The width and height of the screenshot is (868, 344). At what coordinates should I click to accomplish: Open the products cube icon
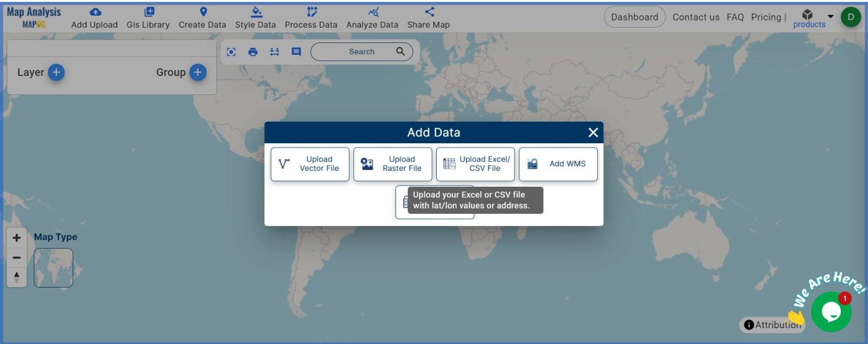807,15
